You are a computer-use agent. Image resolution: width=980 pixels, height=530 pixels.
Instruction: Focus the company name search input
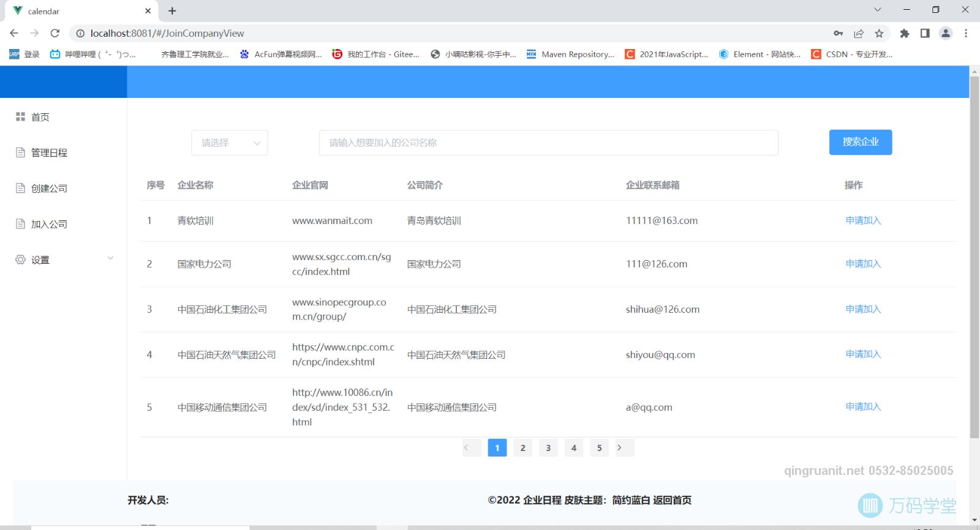[x=549, y=143]
